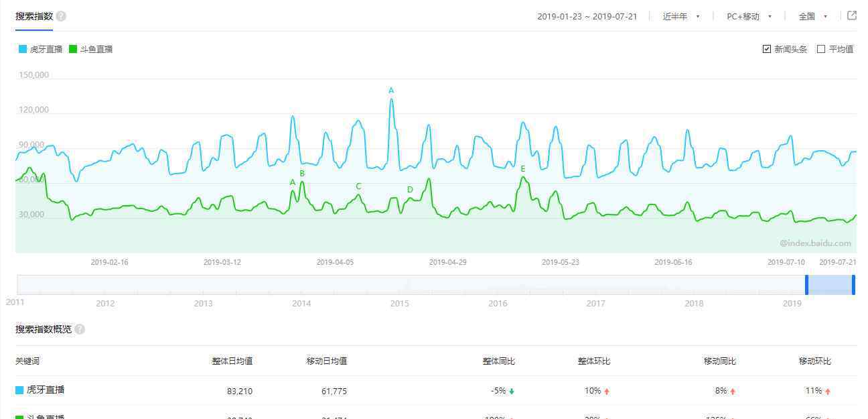The width and height of the screenshot is (868, 419).
Task: Select the 搜索指数 tab
Action: click(34, 16)
